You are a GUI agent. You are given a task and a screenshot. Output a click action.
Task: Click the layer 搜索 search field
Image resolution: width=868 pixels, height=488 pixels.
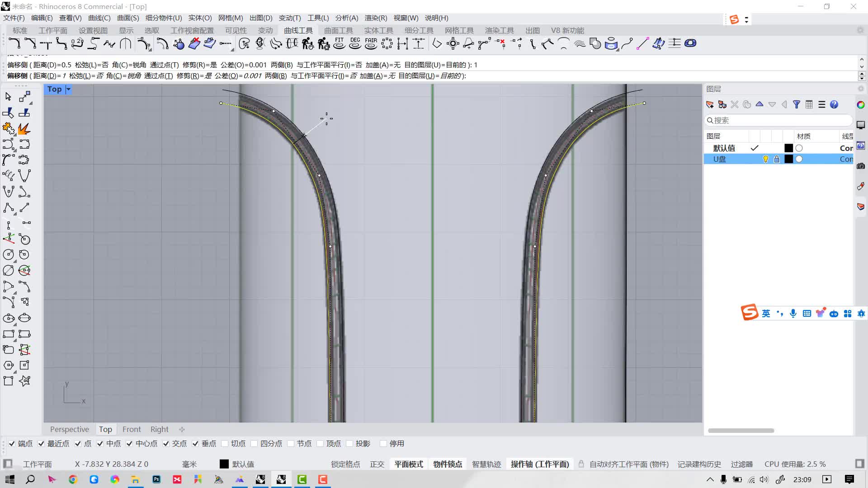click(x=778, y=121)
